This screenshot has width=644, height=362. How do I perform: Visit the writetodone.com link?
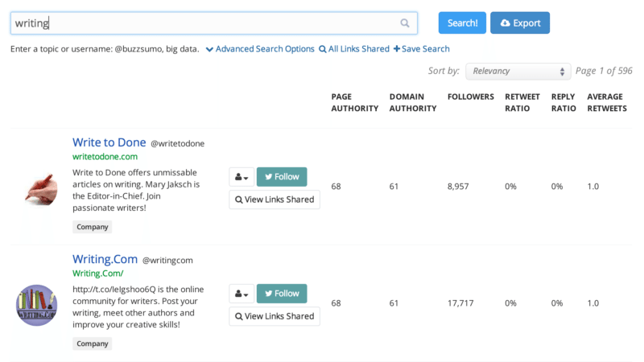[x=105, y=156]
